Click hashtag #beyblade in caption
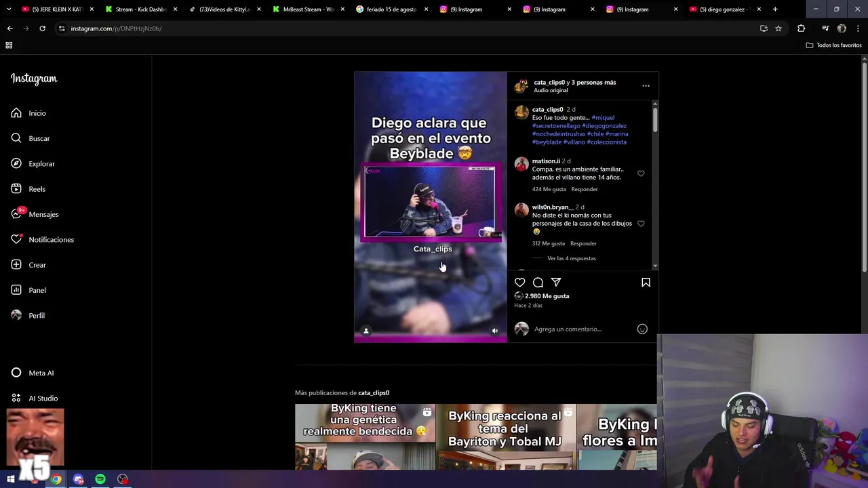Screen dimensions: 868x488 (547, 142)
